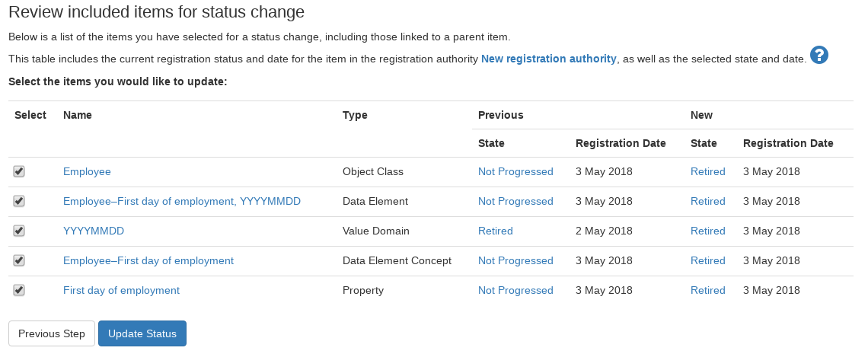Viewport: 868px width, 354px height.
Task: Click new Retired state in Employee row
Action: tap(707, 171)
